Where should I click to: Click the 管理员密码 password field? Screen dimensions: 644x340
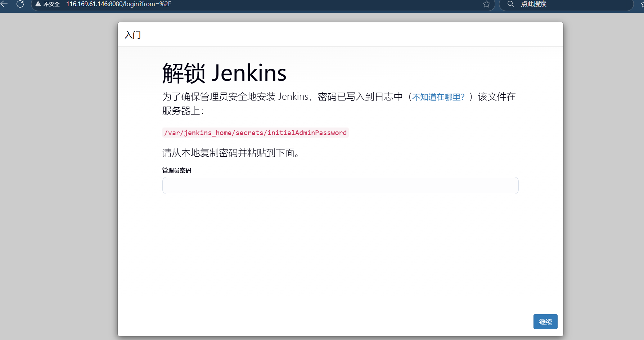340,185
